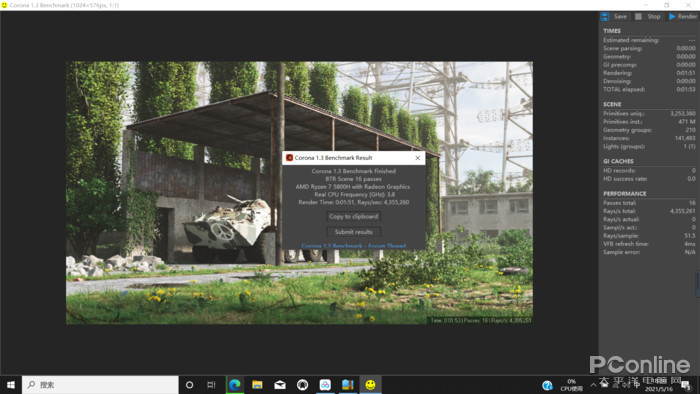700x394 pixels.
Task: Click the Save button in the toolbar
Action: tap(620, 17)
